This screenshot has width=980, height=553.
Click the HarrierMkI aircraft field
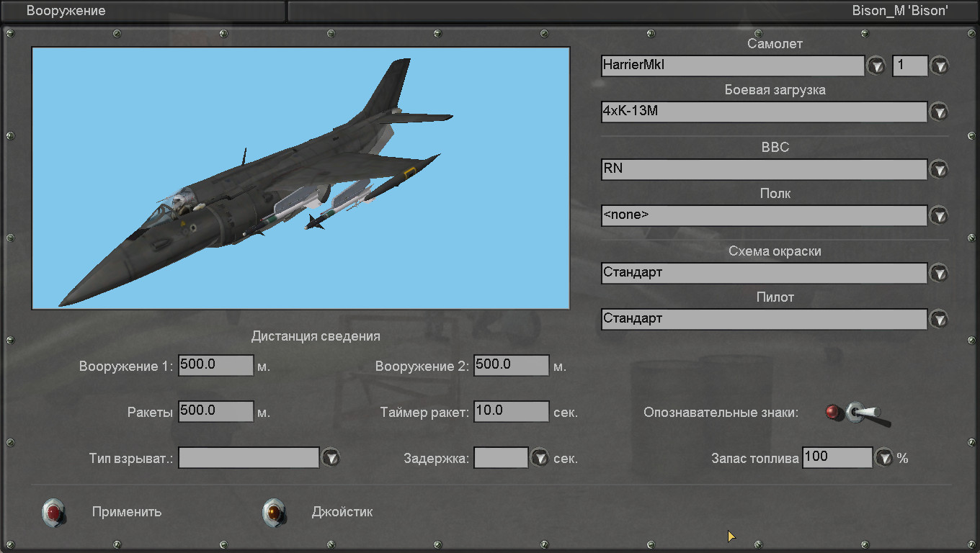[x=733, y=66]
